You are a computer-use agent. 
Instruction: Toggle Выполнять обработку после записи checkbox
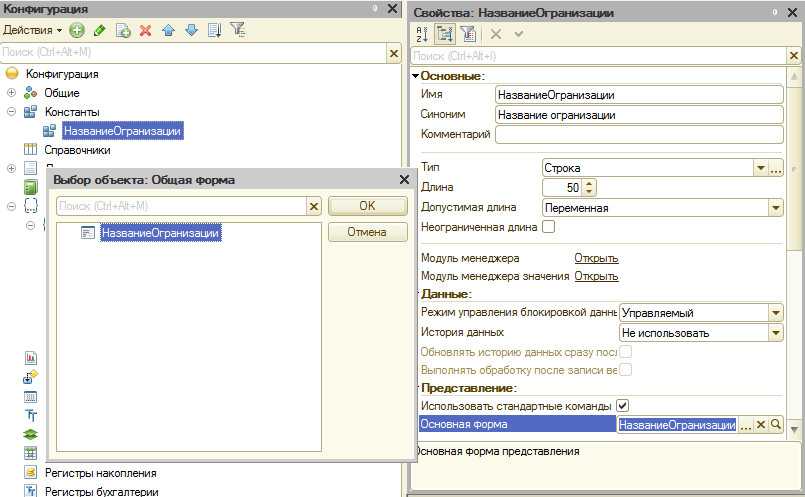(625, 370)
